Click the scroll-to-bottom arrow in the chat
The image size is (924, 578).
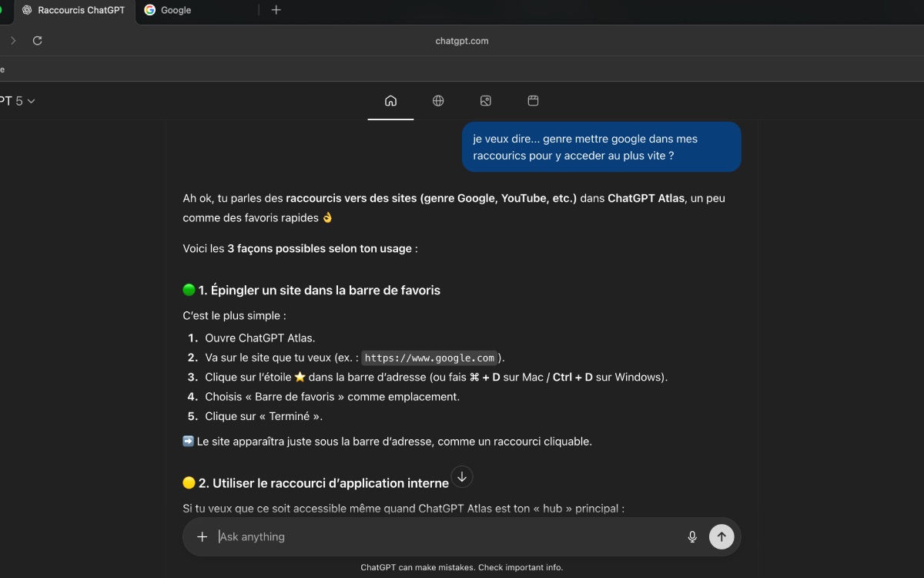pos(462,477)
